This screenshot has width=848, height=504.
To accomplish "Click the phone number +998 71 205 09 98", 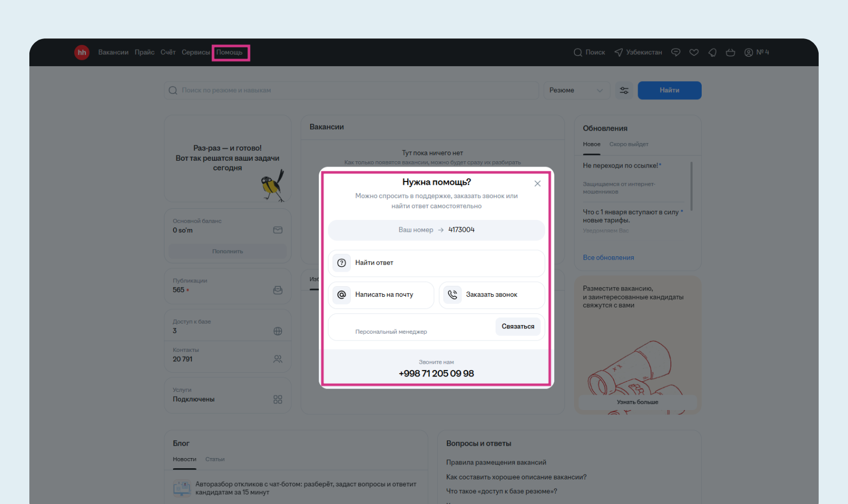I will coord(436,374).
